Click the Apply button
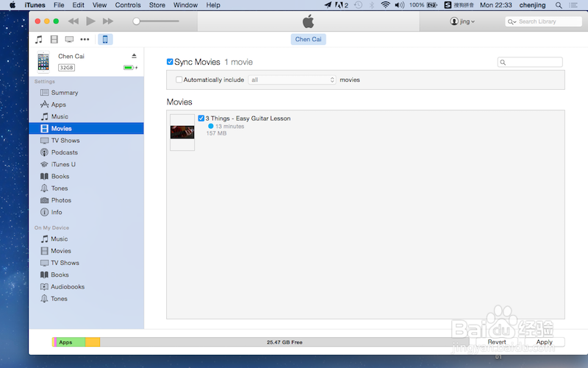The height and width of the screenshot is (368, 588). [544, 342]
